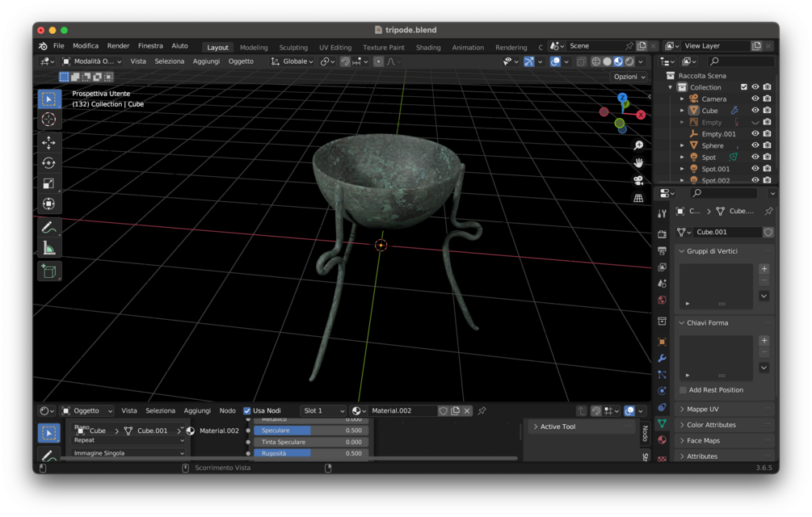812x517 pixels.
Task: Choose the Annotate tool
Action: point(48,227)
